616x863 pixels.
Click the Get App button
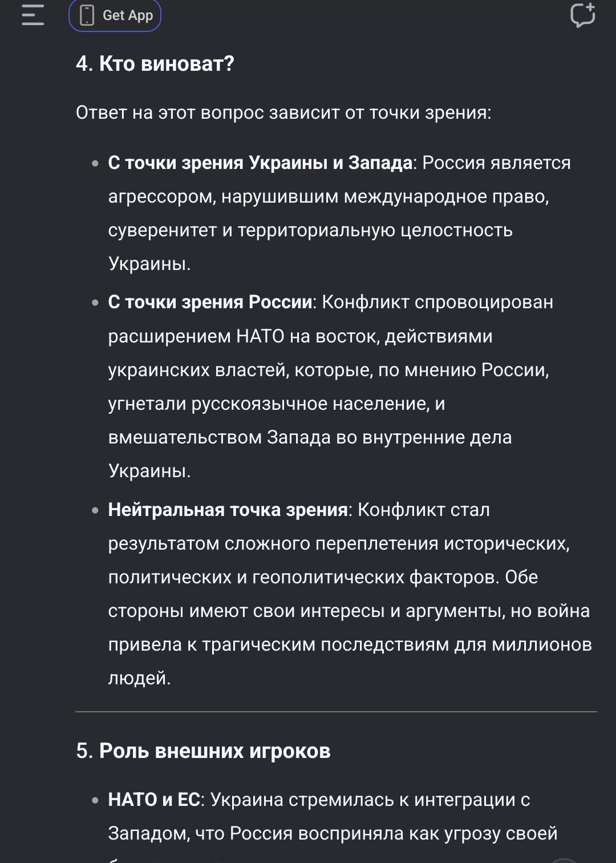[x=115, y=15]
